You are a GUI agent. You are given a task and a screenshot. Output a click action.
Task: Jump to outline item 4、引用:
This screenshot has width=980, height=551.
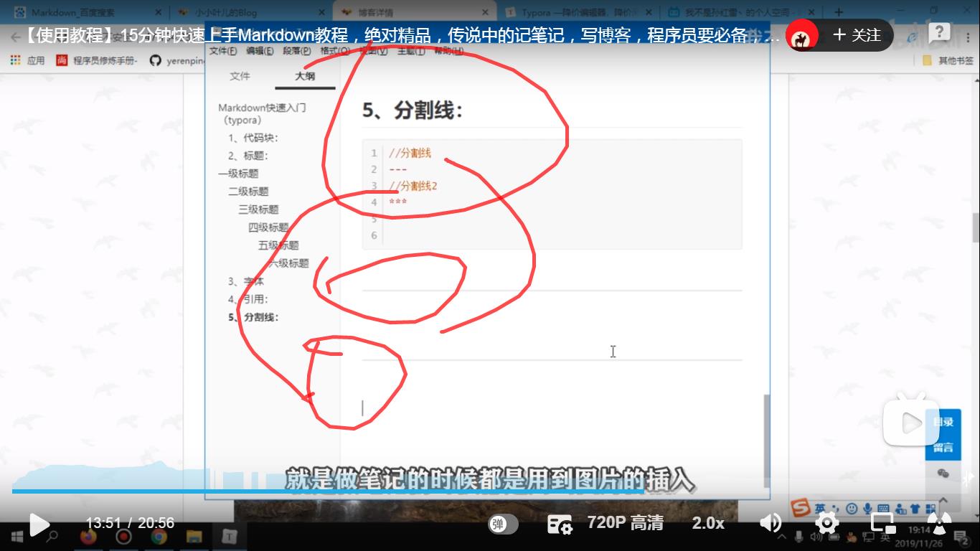click(248, 299)
